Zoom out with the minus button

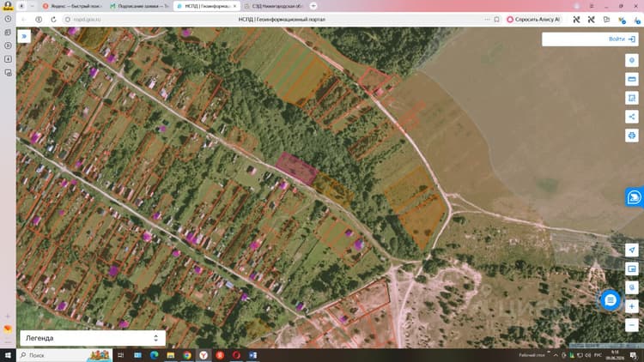point(632,325)
